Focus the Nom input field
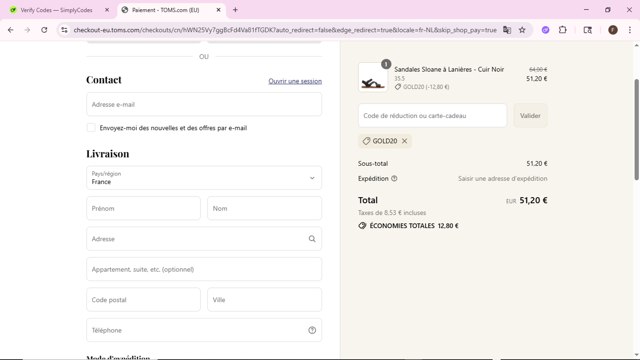Screen dimensions: 640x360 (x=264, y=208)
